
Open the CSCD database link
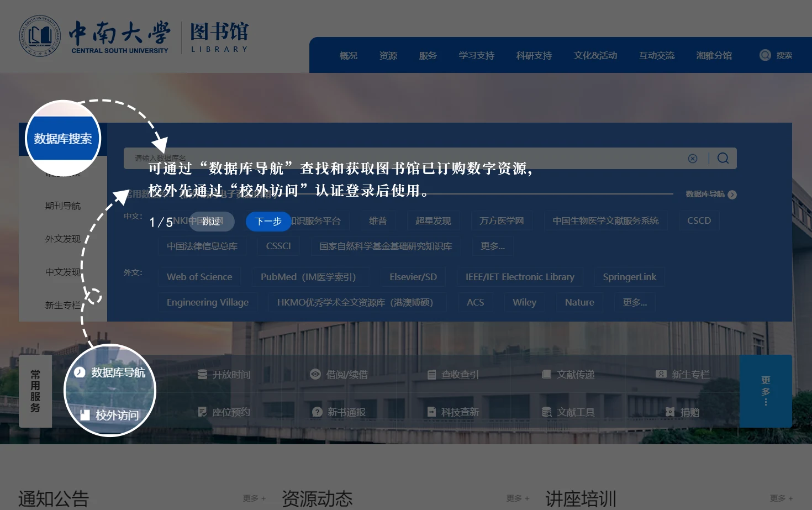699,220
